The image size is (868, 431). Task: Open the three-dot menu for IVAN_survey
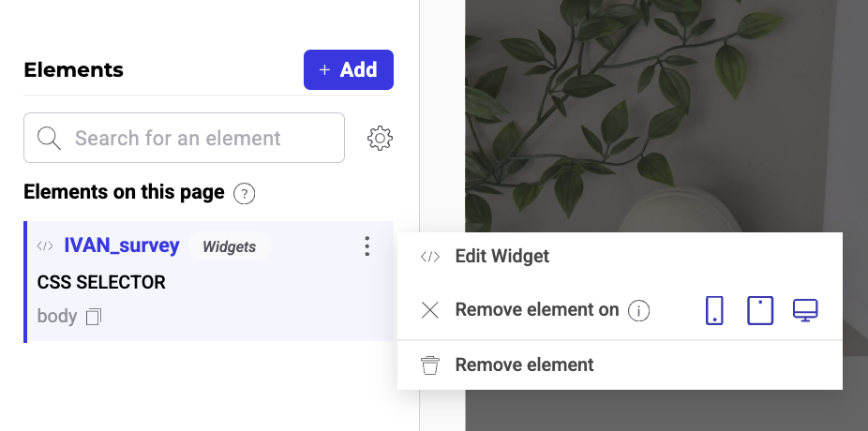tap(367, 246)
